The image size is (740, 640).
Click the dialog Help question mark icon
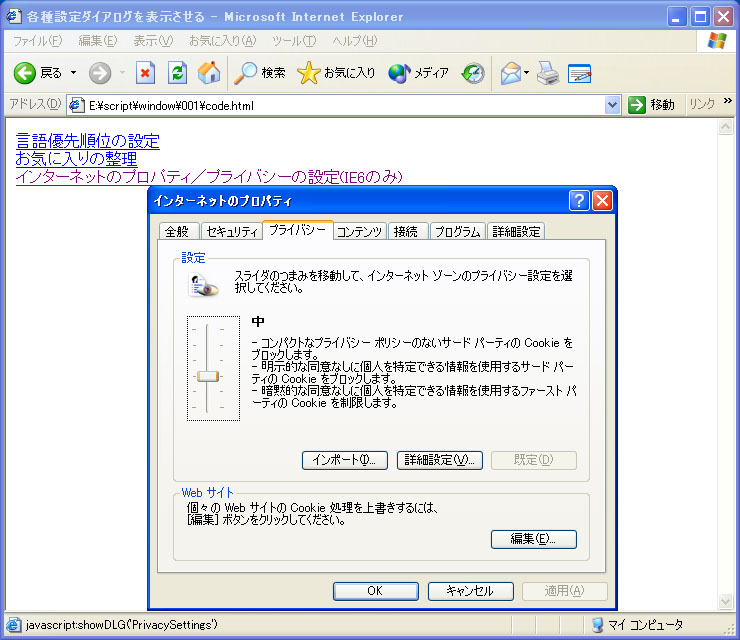click(579, 201)
